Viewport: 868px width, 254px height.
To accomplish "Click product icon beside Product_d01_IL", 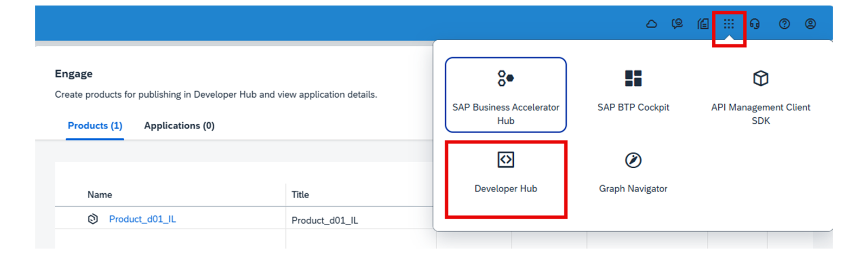I will point(93,219).
